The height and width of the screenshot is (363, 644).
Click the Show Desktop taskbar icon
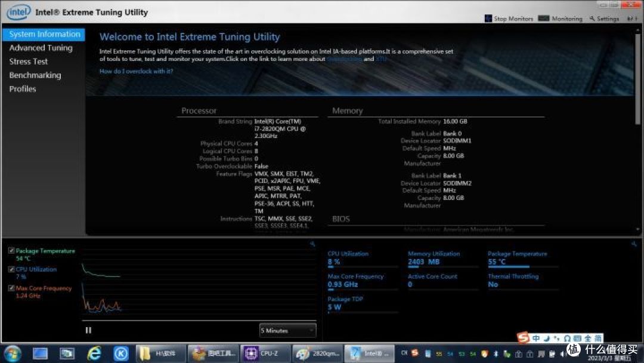pos(41,353)
